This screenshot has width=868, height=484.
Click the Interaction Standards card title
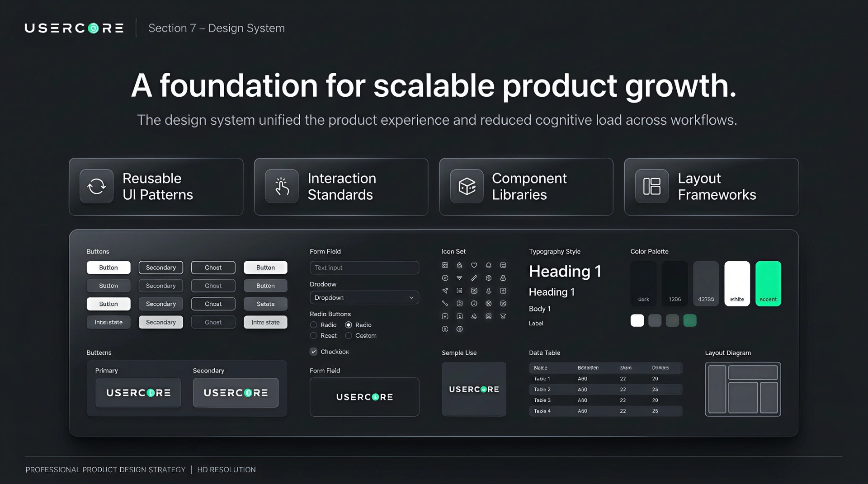tap(342, 186)
